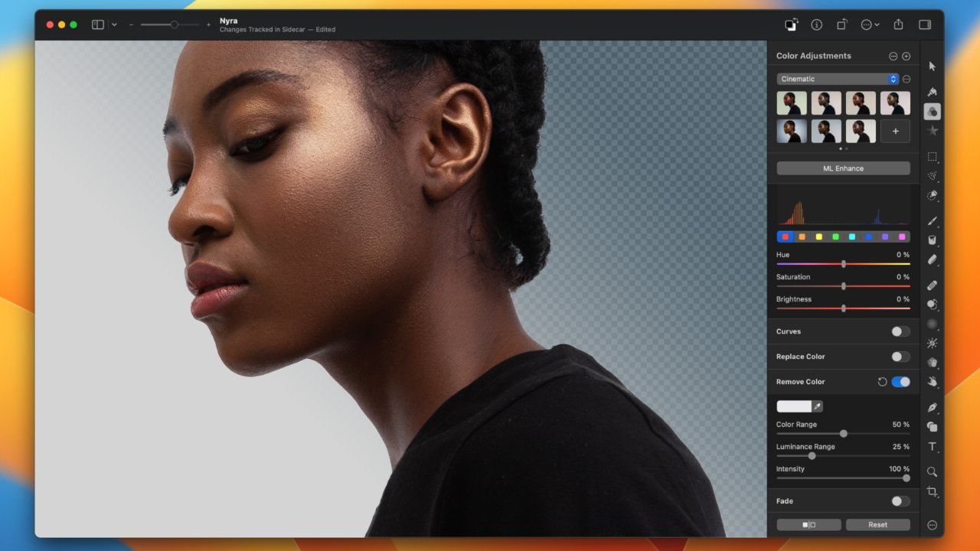Click the Reset button

(877, 525)
